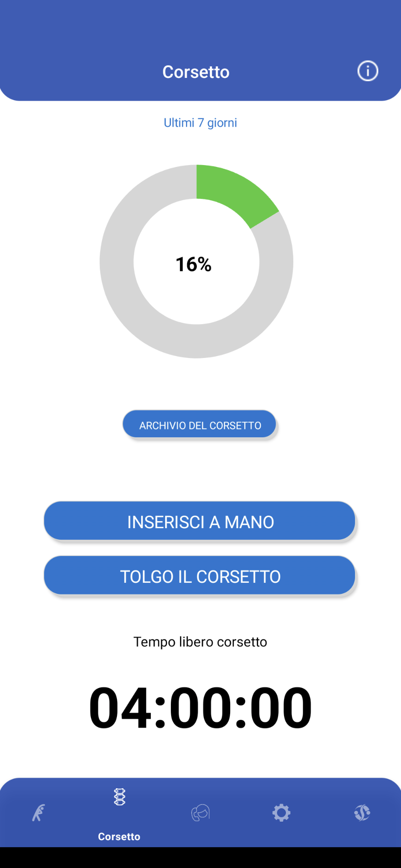Screen dimensions: 401x868
Task: Open the head profile tab icon
Action: click(x=200, y=813)
